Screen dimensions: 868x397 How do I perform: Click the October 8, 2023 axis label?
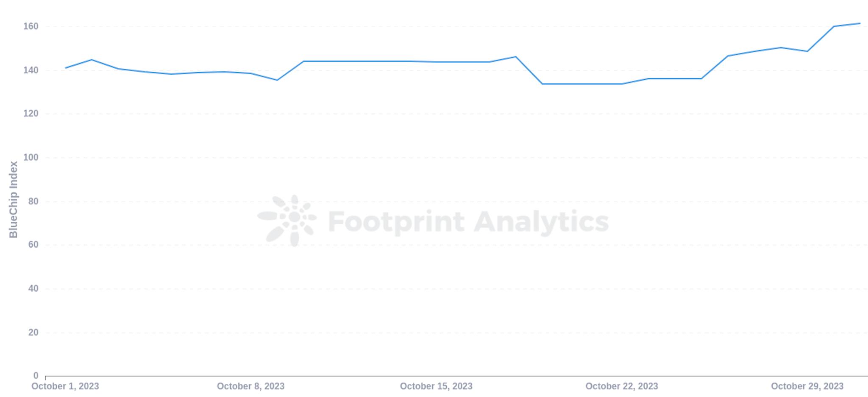(251, 386)
